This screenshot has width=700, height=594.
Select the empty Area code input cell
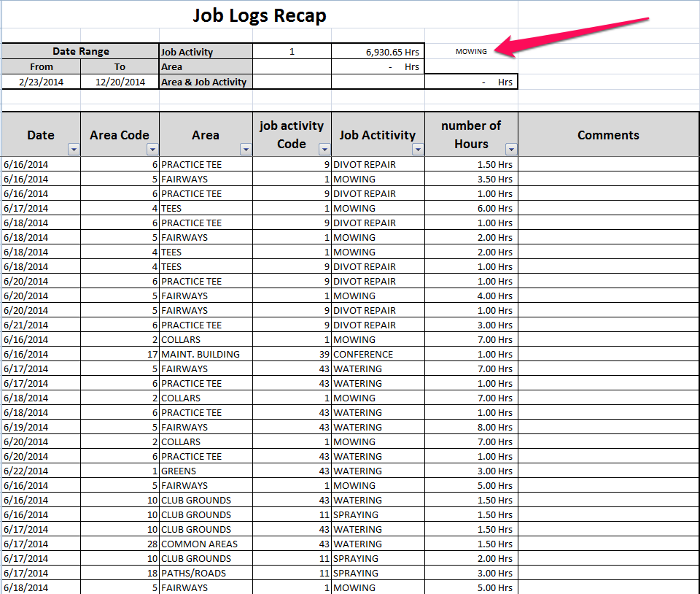click(x=292, y=66)
